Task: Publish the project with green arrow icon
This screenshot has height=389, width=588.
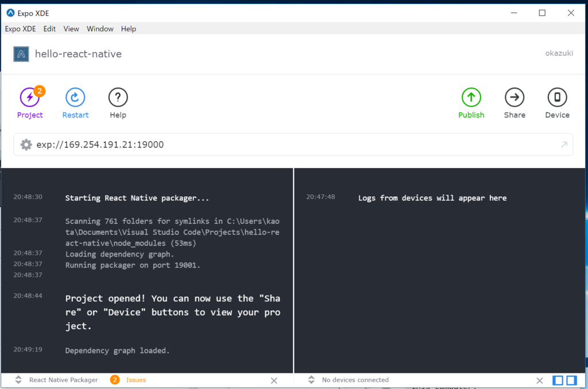Action: pyautogui.click(x=471, y=98)
